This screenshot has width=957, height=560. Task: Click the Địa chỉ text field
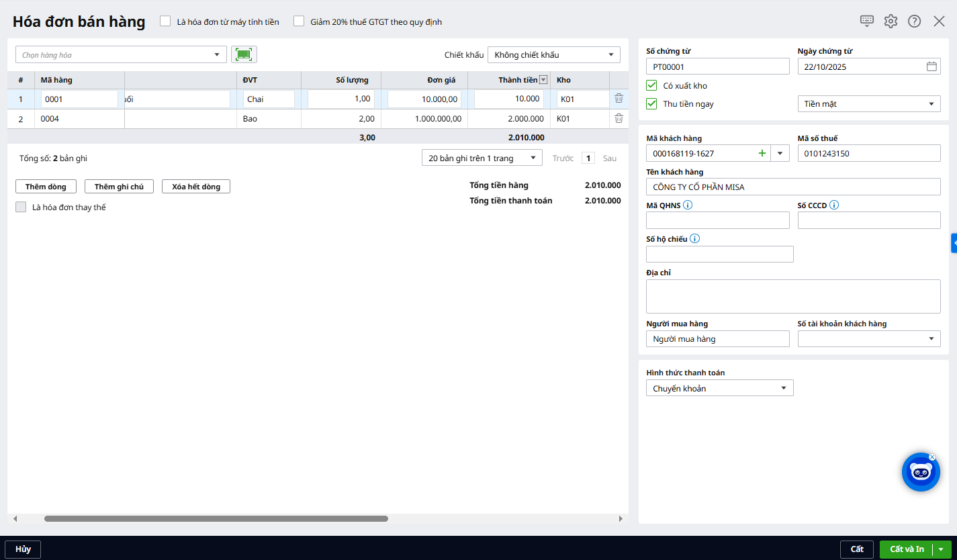[793, 296]
